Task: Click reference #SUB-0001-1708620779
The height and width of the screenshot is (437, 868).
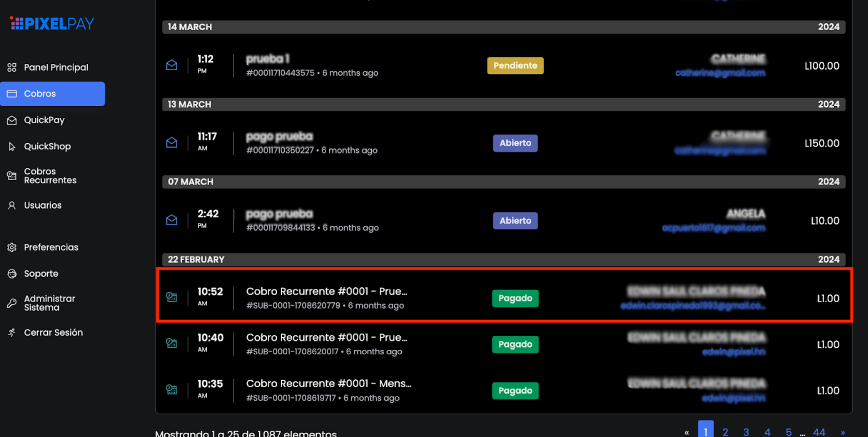Action: tap(293, 305)
